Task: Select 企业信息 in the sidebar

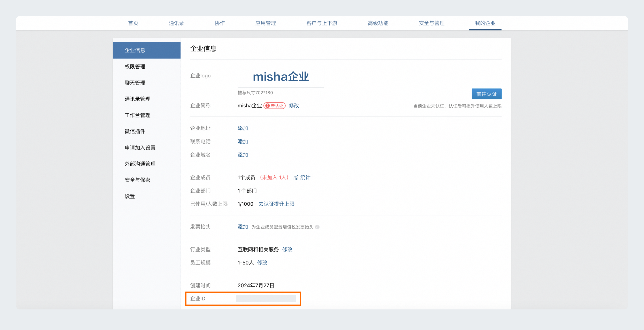Action: click(146, 50)
